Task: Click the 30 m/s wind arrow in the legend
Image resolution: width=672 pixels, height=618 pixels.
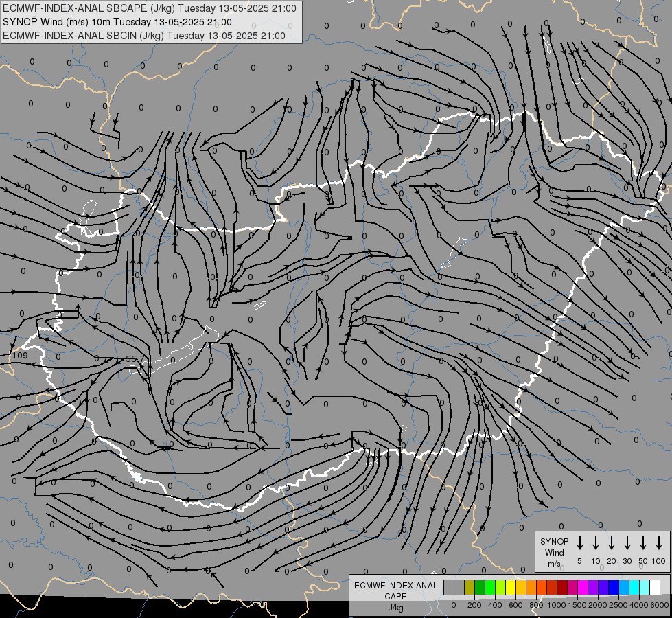Action: coord(627,543)
